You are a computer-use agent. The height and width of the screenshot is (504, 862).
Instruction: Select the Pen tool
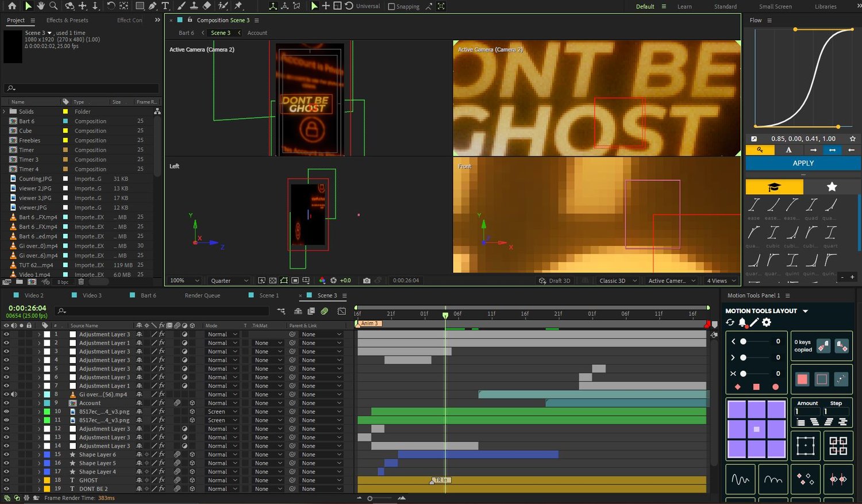152,6
